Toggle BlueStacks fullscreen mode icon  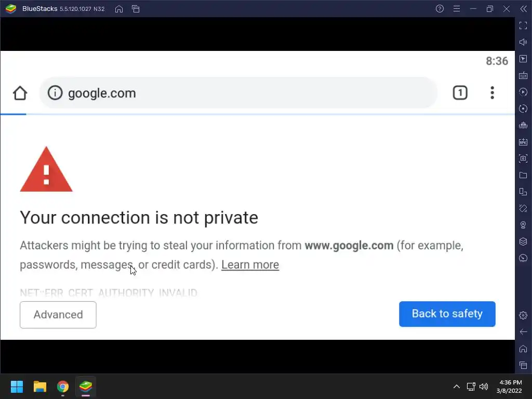click(x=523, y=25)
